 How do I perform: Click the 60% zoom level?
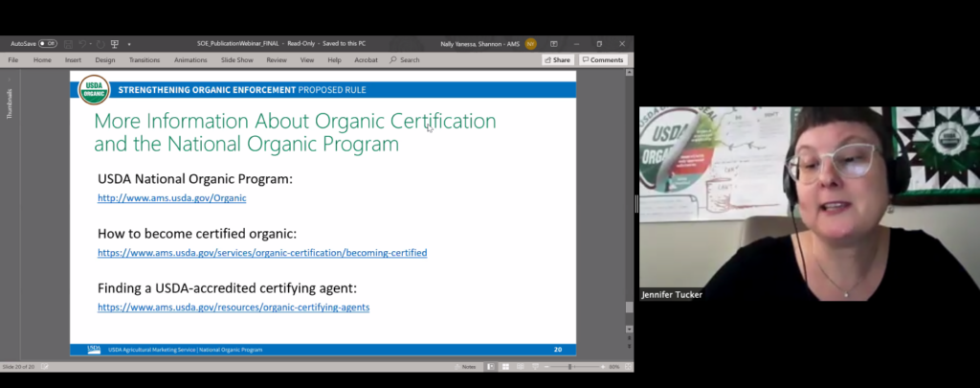[614, 367]
